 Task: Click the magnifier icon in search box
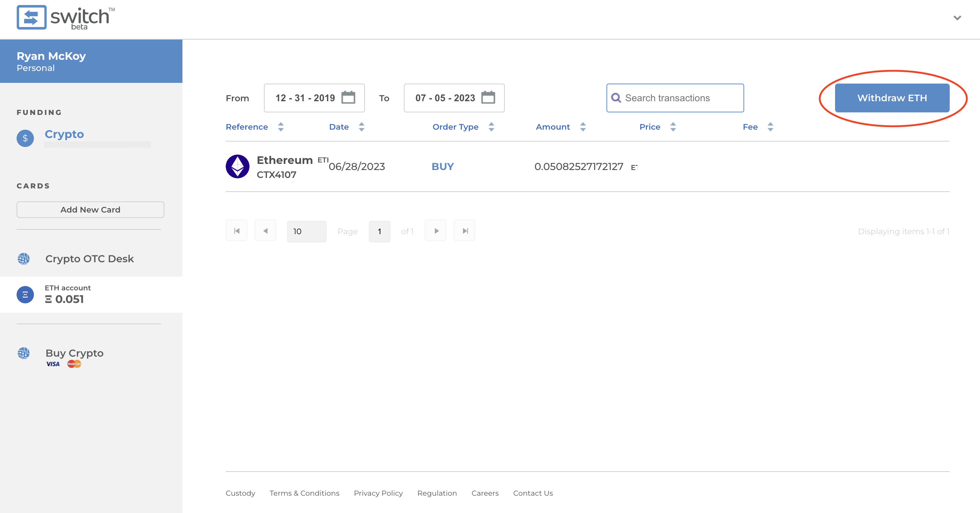(x=616, y=98)
